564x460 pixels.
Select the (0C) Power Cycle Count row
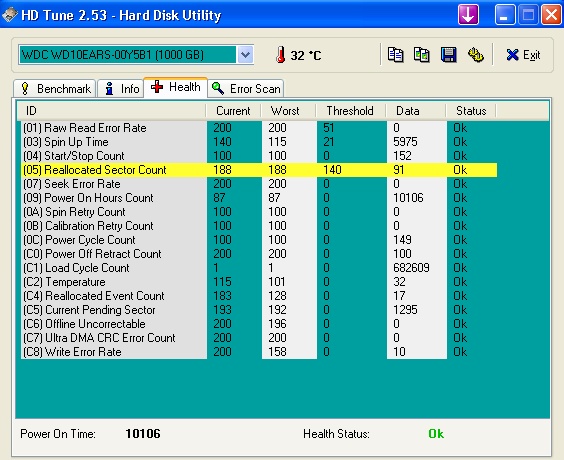[259, 240]
